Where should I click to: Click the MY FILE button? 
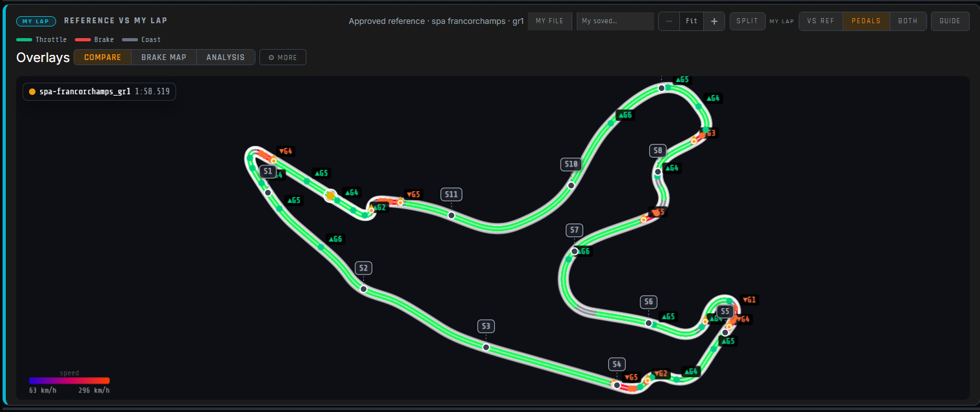[x=550, y=21]
